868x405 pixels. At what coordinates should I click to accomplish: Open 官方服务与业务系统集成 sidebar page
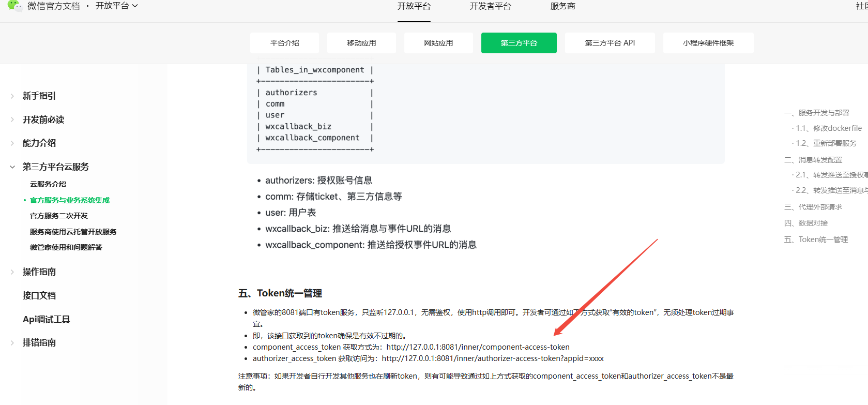[x=70, y=200]
